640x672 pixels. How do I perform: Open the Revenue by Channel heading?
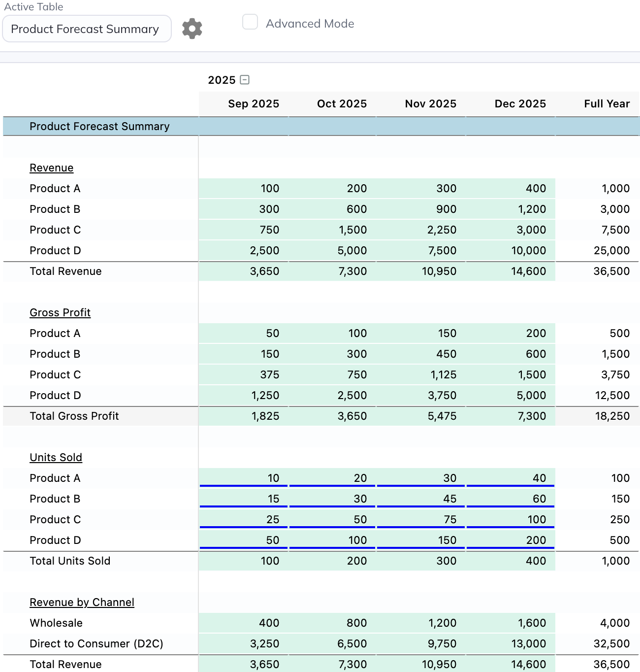[82, 603]
